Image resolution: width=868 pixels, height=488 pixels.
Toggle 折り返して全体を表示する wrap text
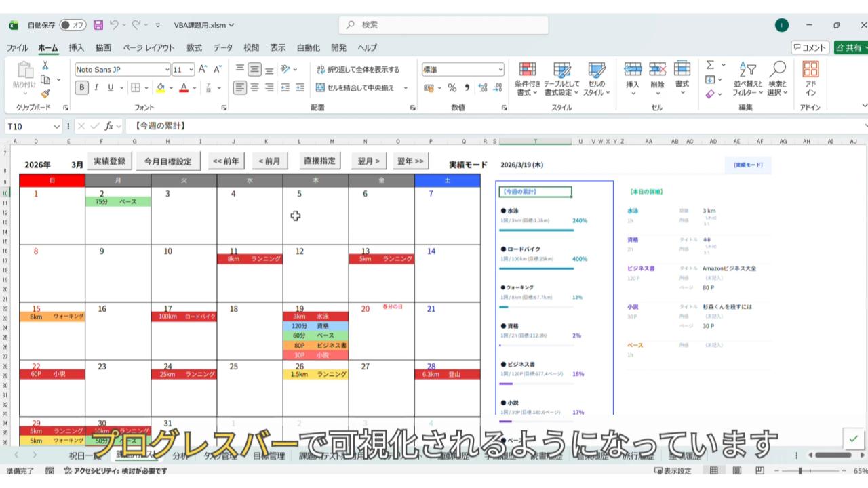[x=358, y=69]
